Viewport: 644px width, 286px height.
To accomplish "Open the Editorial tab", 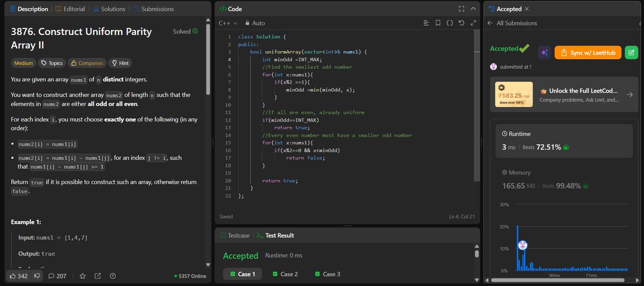I will 70,9.
